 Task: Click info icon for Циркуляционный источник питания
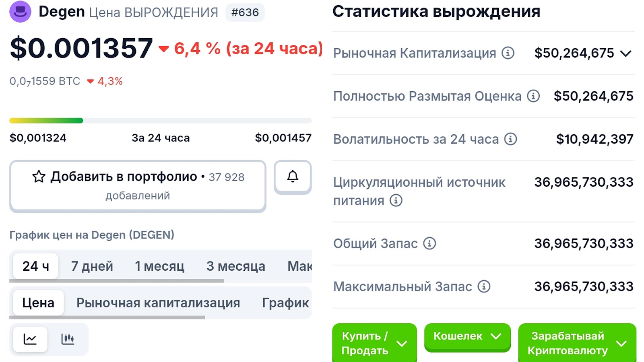tap(396, 200)
